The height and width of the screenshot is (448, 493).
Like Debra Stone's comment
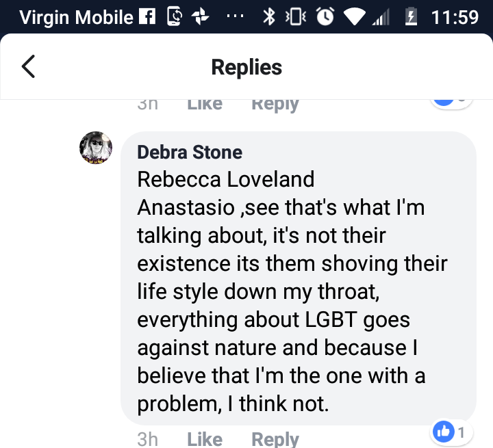tap(205, 438)
